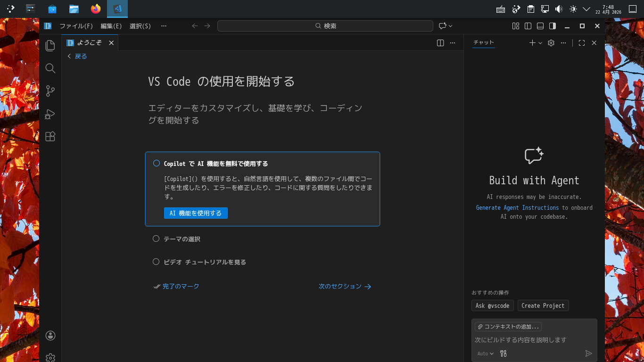
Task: Click the AI 機能を使用する button
Action: tap(196, 213)
